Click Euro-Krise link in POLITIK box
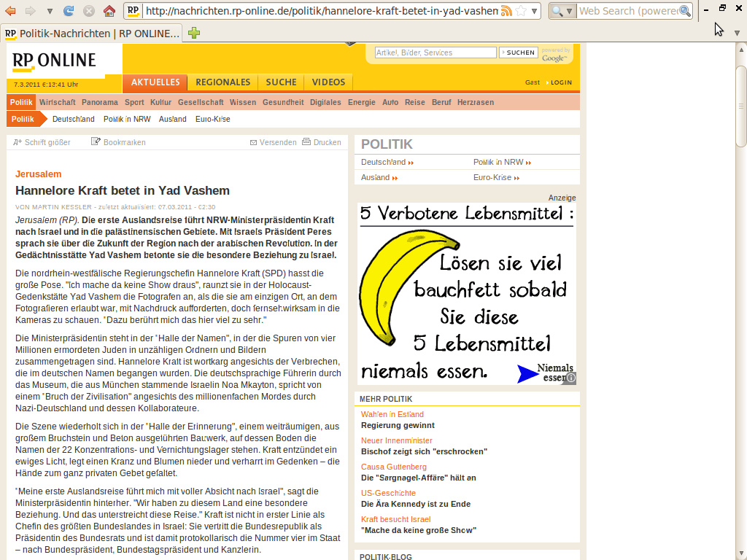The height and width of the screenshot is (560, 747). point(496,178)
